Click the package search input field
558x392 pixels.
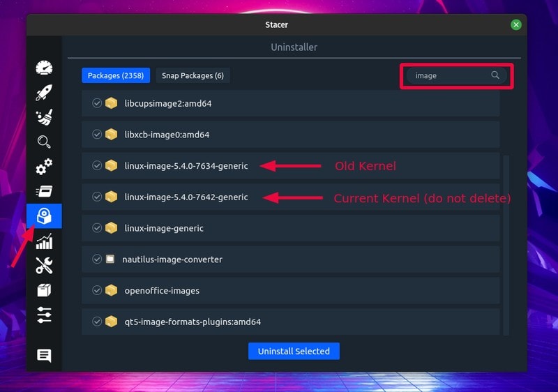450,75
